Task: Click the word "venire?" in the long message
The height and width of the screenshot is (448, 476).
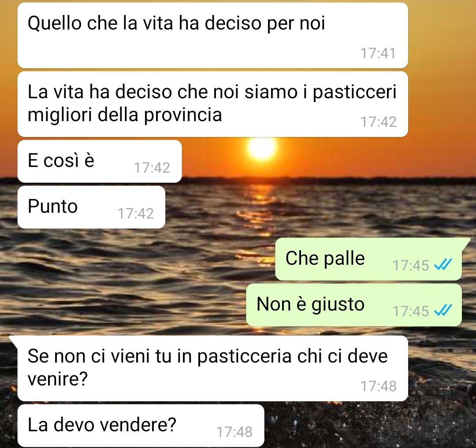Action: tap(58, 378)
